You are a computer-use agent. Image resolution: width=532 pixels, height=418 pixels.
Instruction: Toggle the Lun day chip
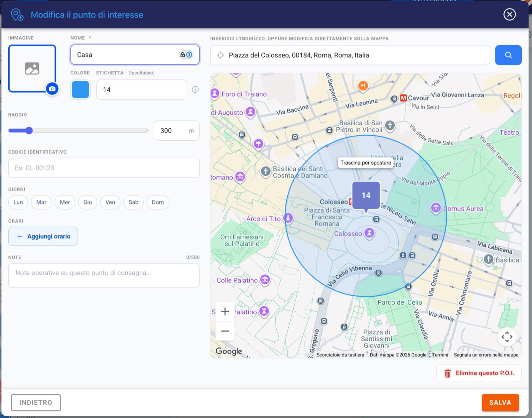[18, 202]
